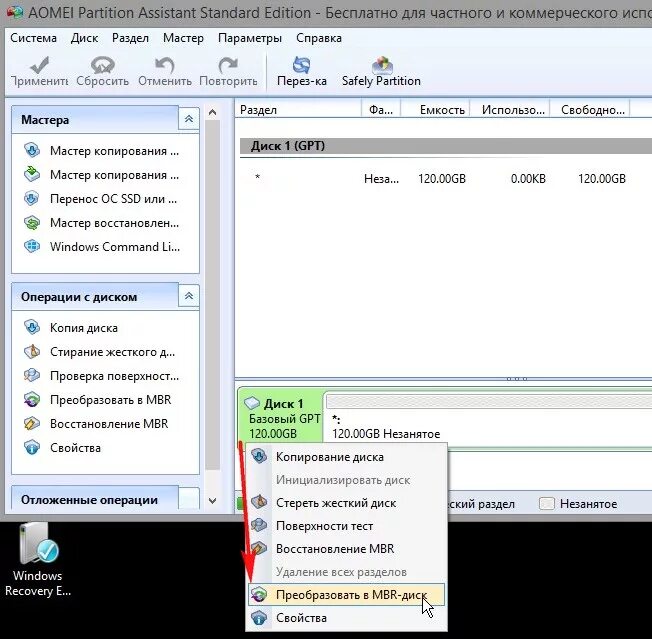652x639 pixels.
Task: Select the 120.00GB Незанятое partition text
Action: [386, 434]
